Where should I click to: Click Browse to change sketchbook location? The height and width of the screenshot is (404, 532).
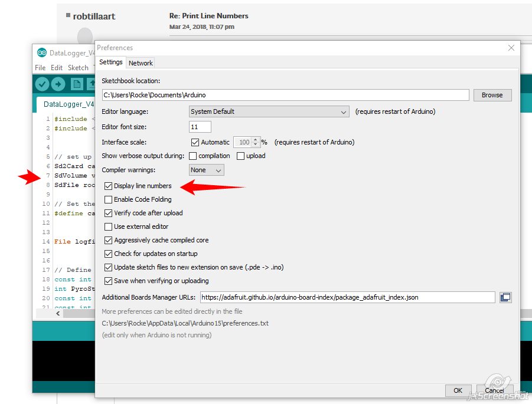(492, 95)
